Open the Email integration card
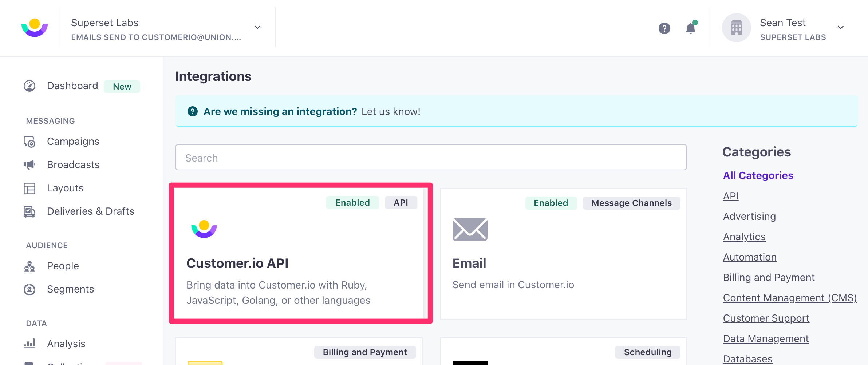The height and width of the screenshot is (365, 868). [564, 254]
